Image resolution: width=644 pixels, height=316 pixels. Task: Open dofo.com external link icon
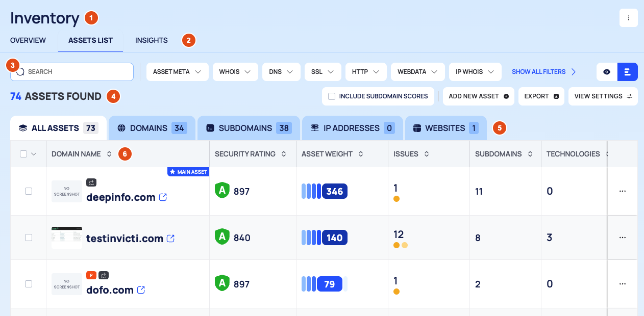(141, 290)
